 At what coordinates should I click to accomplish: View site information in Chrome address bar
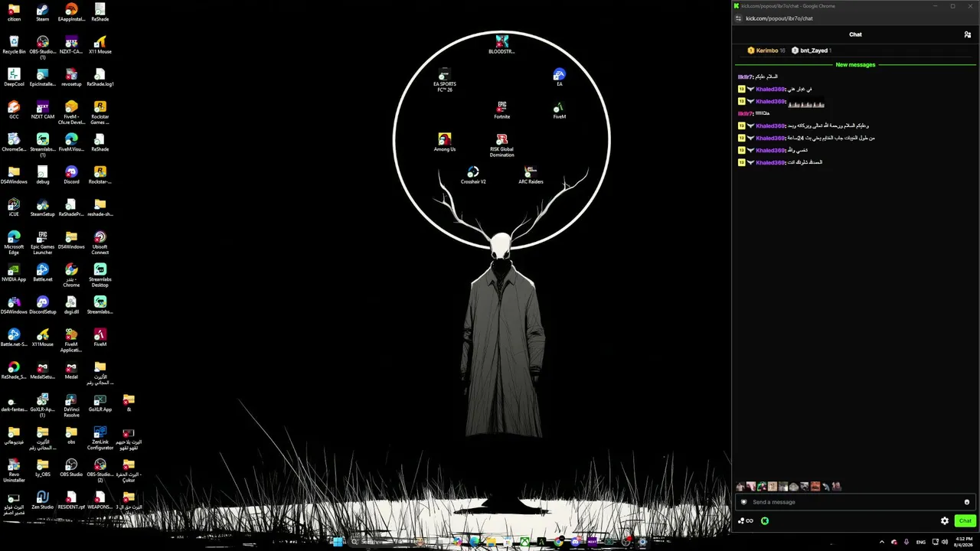pos(738,18)
